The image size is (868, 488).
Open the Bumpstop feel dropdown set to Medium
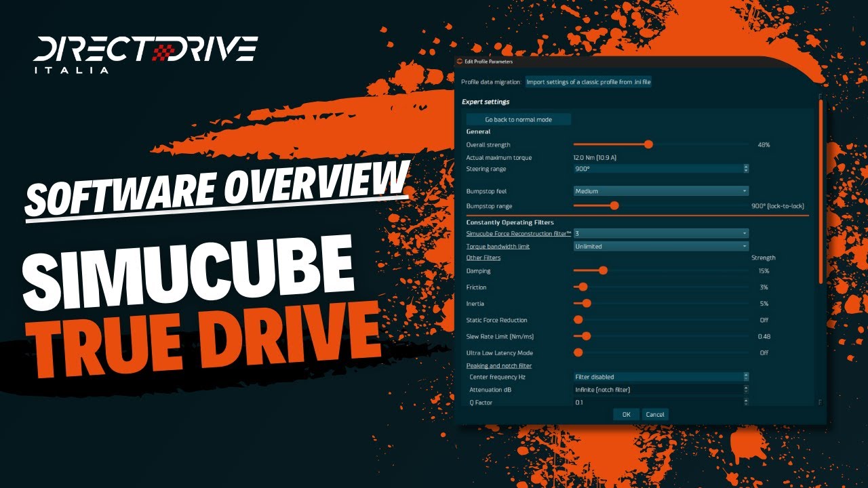661,191
